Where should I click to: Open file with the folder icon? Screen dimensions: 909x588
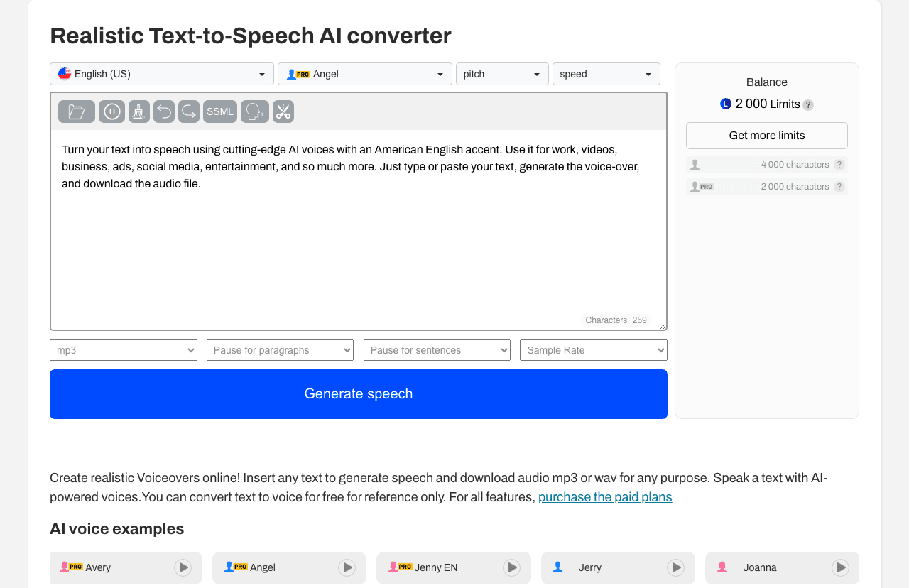click(x=77, y=111)
